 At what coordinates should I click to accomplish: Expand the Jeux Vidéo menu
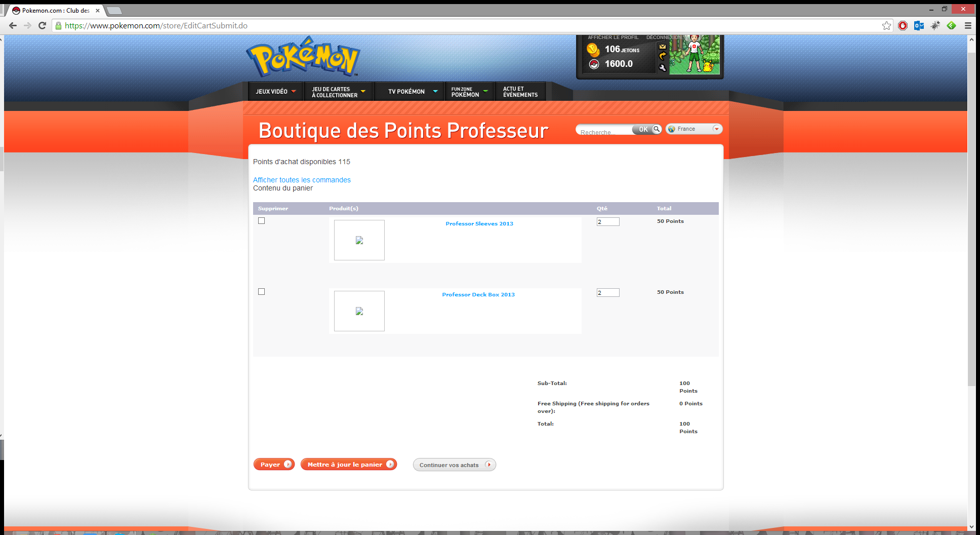coord(276,92)
